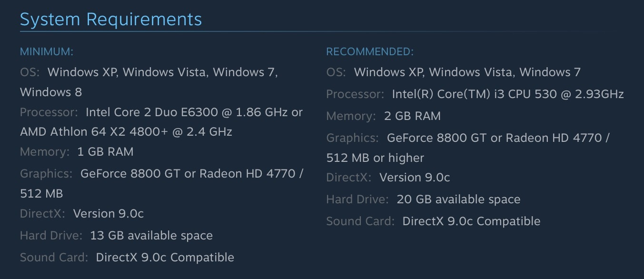This screenshot has width=644, height=279.
Task: Click the minimum Graphics label
Action: tap(46, 173)
